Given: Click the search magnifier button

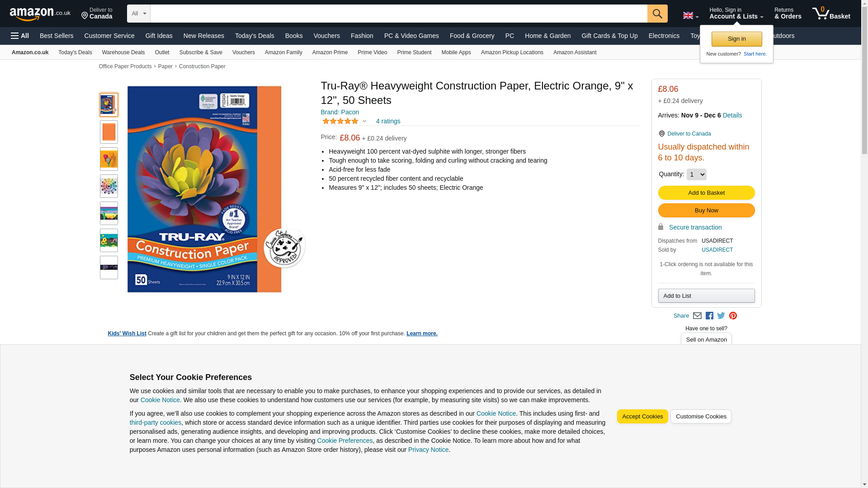Looking at the screenshot, I should (x=657, y=14).
